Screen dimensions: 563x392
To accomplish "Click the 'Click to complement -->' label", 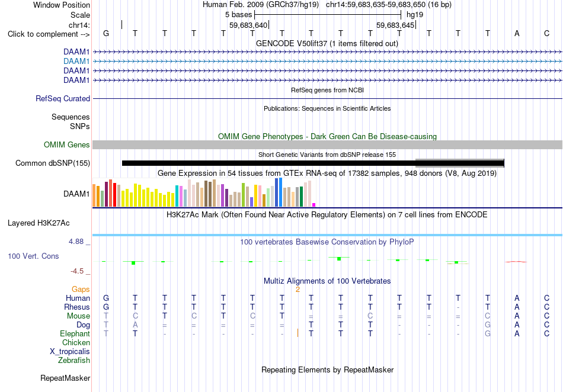I will [49, 34].
